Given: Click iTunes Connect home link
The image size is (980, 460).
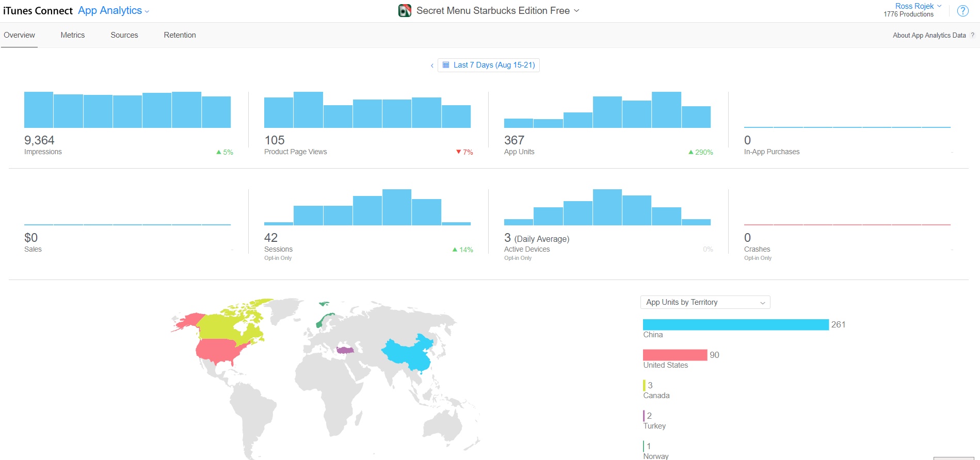Looking at the screenshot, I should tap(38, 11).
